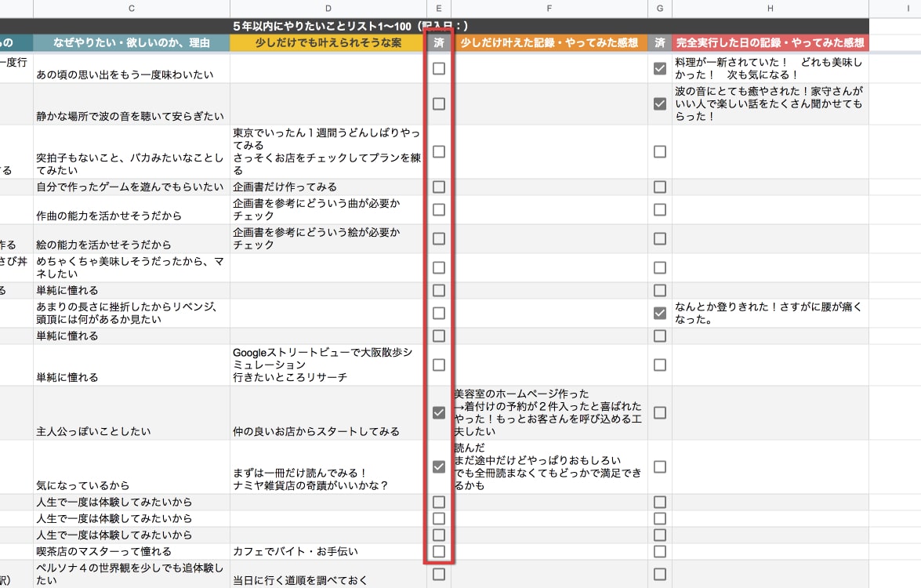Uncheck column G box for あの頃の思い出 row
The width and height of the screenshot is (921, 588).
tap(660, 68)
